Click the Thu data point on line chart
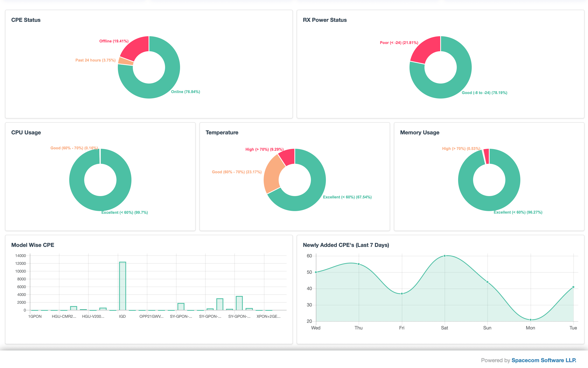Screen dimensions: 588x368 [359, 264]
